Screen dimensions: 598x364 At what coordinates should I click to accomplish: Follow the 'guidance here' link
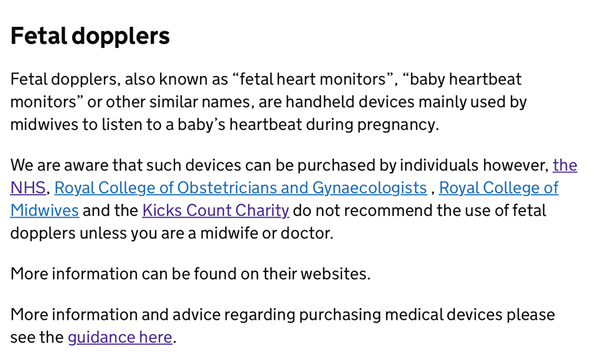120,338
